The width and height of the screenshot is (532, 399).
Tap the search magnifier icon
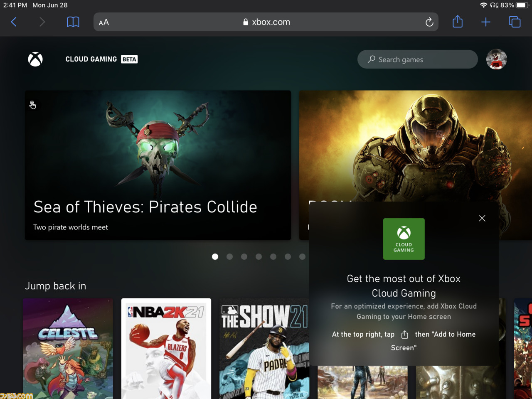pos(372,59)
